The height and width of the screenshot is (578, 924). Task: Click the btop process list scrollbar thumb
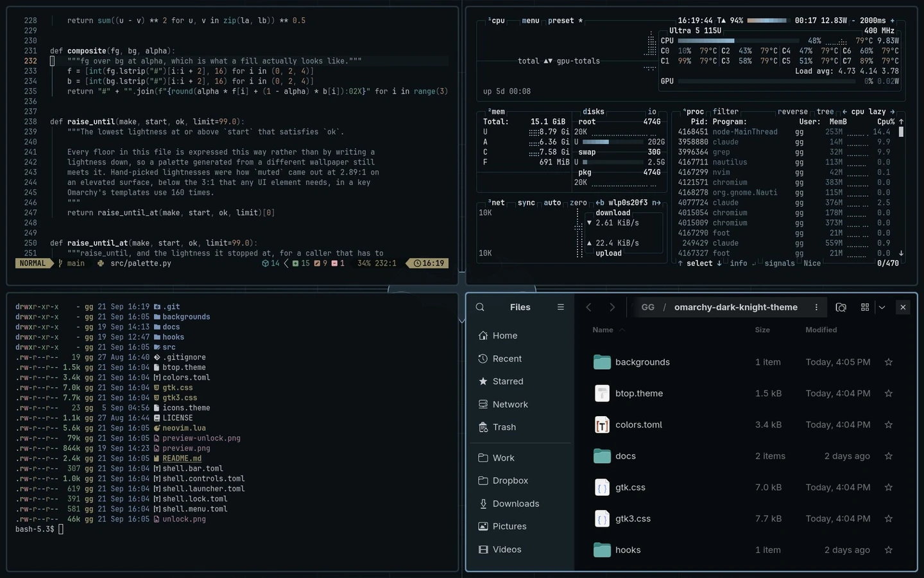pyautogui.click(x=901, y=132)
